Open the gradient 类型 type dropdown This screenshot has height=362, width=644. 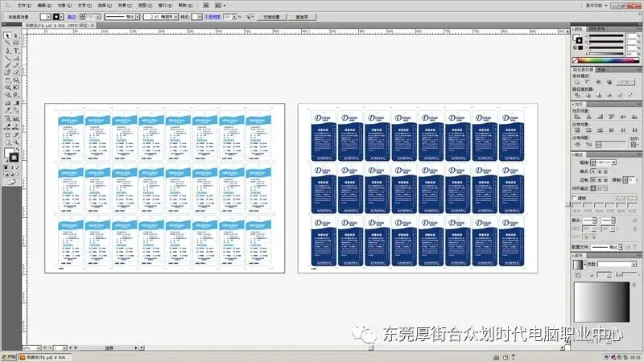(617, 264)
